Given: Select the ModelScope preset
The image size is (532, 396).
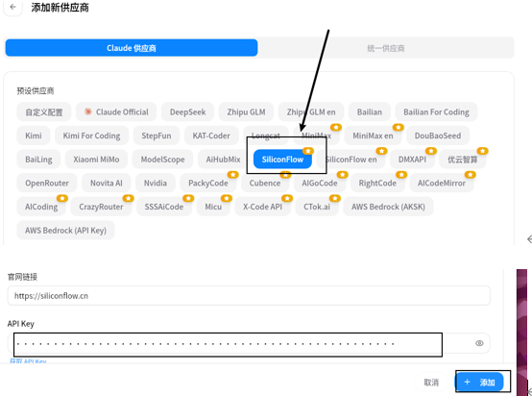Looking at the screenshot, I should 163,160.
